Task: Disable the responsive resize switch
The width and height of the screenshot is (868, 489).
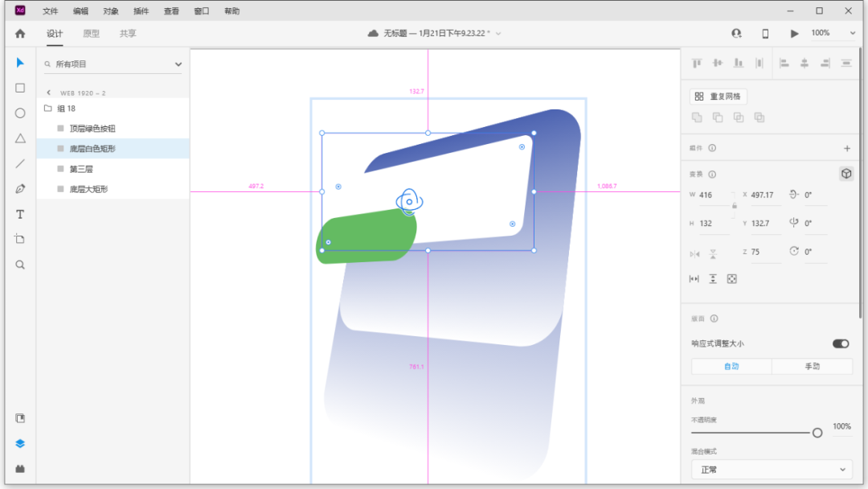Action: [841, 343]
